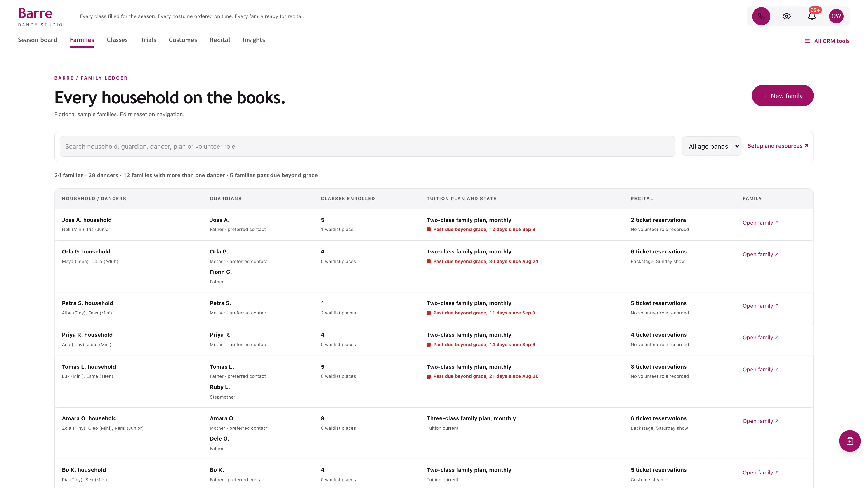Open family for Bo K. household
The width and height of the screenshot is (868, 488).
[760, 472]
